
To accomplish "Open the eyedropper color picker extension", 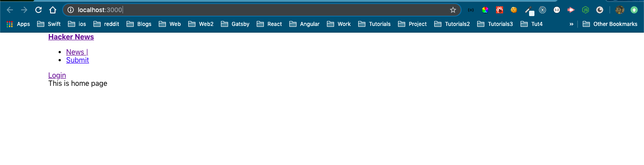I will coord(529,11).
